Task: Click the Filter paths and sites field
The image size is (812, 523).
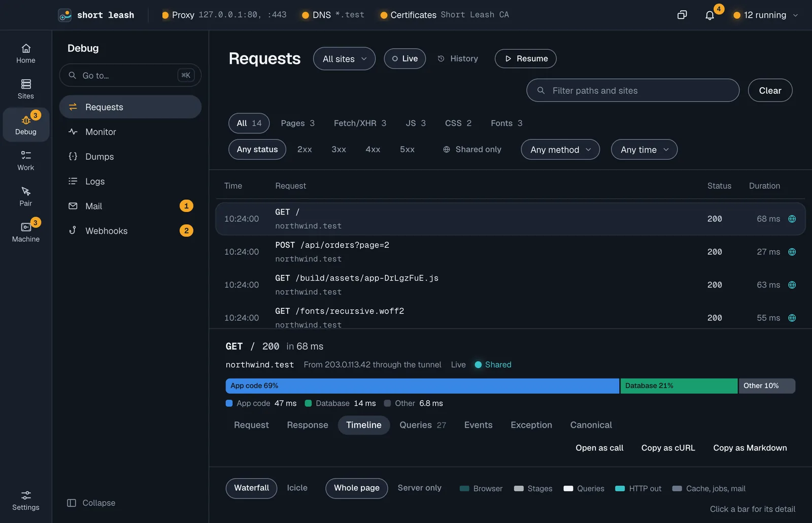Action: (632, 90)
